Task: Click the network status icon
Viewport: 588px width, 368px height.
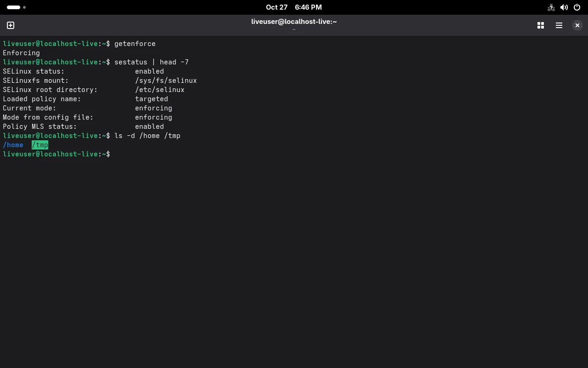Action: 551,7
